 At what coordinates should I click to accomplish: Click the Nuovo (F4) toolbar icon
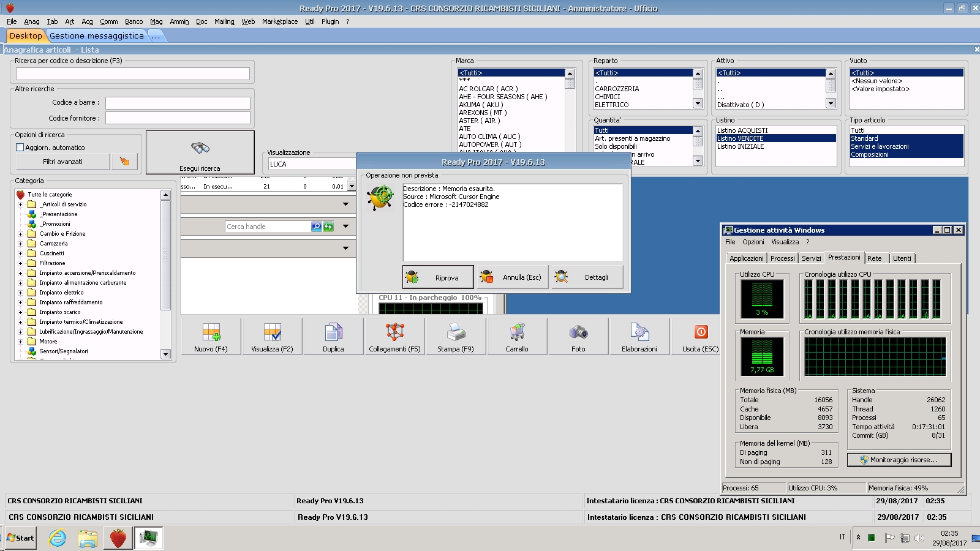point(211,335)
